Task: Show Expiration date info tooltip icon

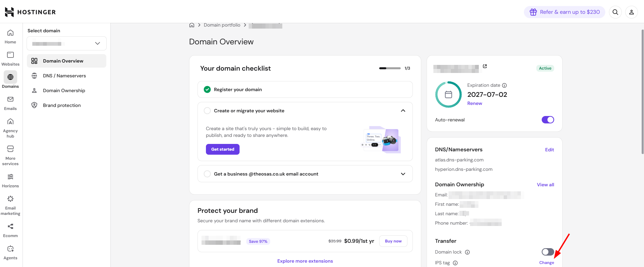Action: pos(504,85)
